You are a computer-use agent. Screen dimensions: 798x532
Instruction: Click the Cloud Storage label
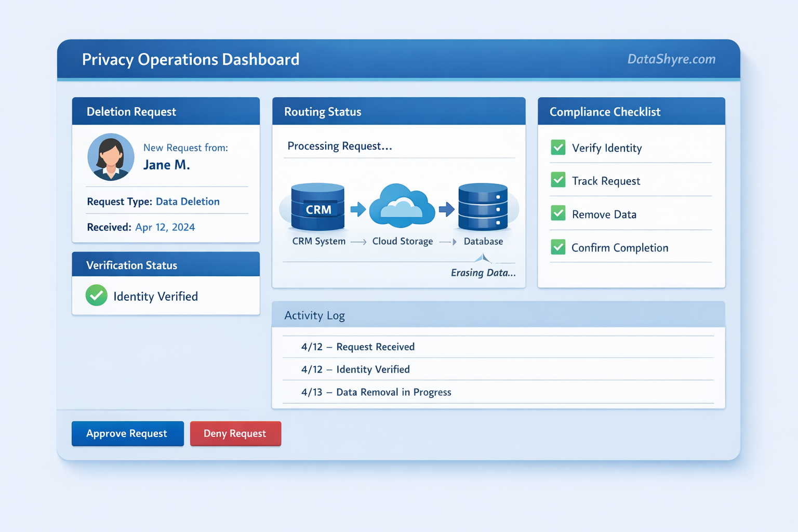click(x=403, y=242)
